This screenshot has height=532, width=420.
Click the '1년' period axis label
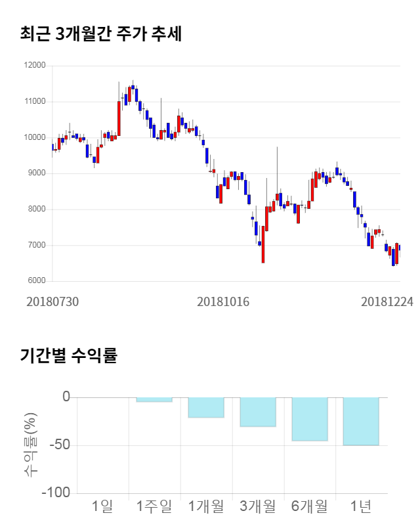click(361, 506)
